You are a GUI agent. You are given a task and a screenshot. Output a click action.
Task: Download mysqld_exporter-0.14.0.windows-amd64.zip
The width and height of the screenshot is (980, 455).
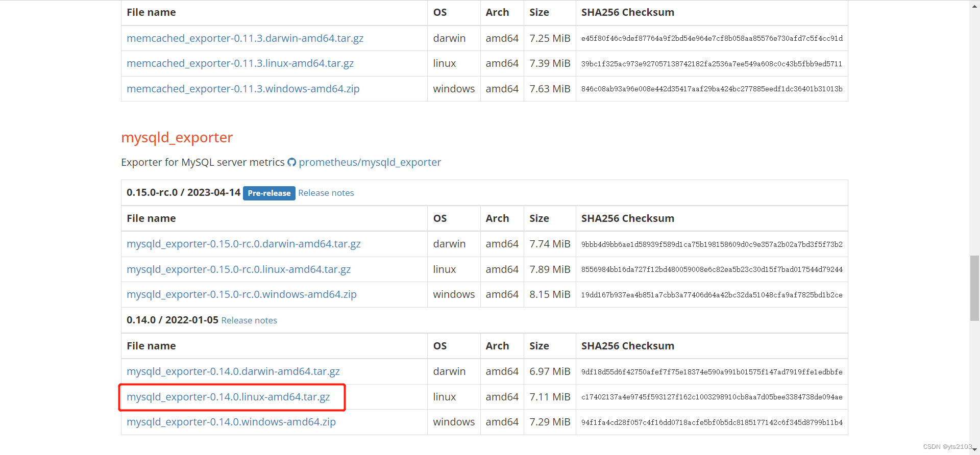point(231,422)
